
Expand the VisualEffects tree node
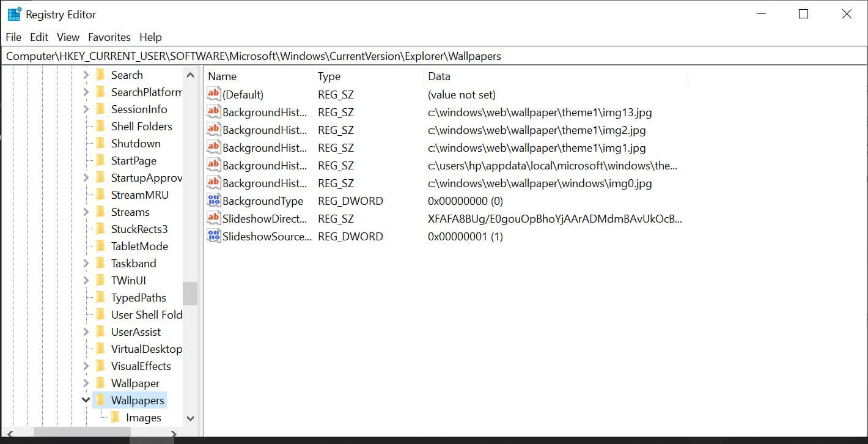[x=86, y=366]
